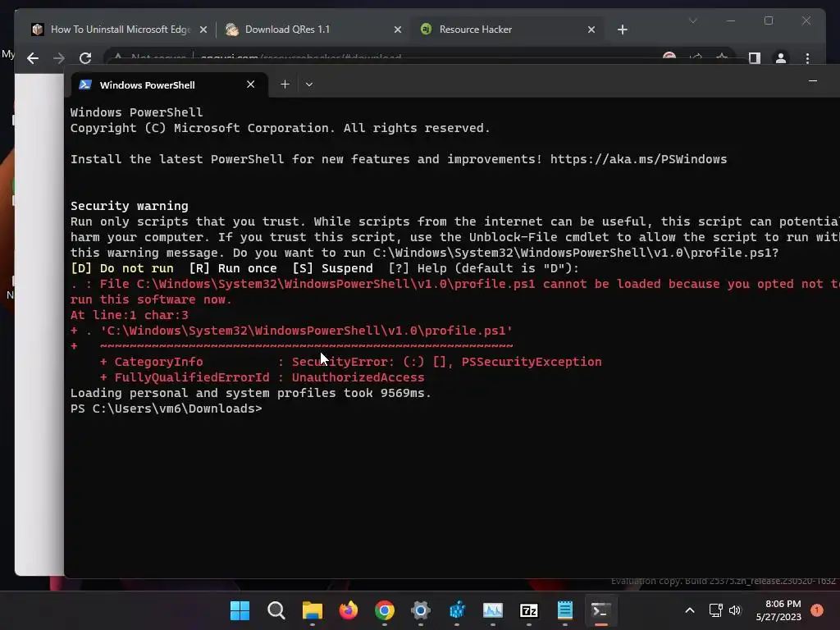Show hidden system tray icons
Screen dimensions: 840x630
[x=690, y=610]
